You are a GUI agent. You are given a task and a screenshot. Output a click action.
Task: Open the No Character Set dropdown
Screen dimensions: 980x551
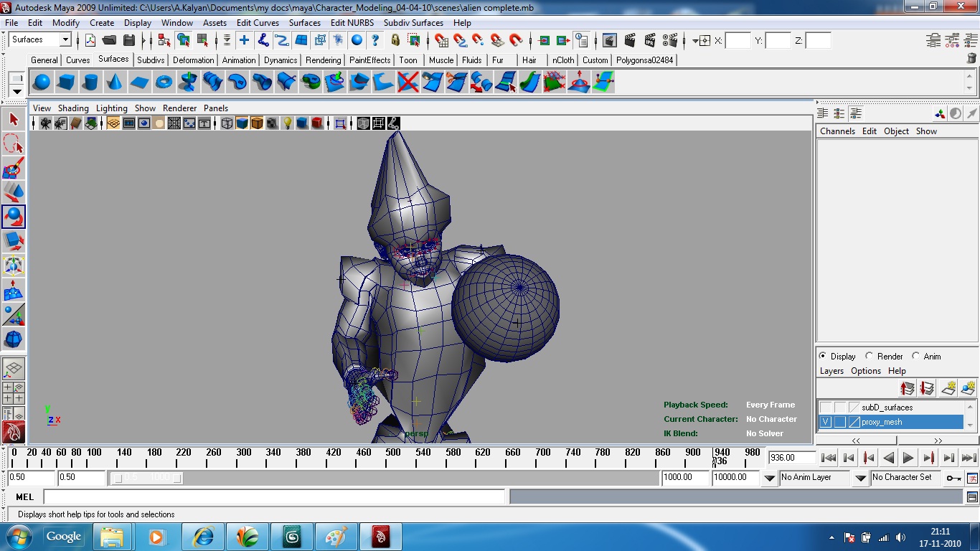[x=861, y=478]
